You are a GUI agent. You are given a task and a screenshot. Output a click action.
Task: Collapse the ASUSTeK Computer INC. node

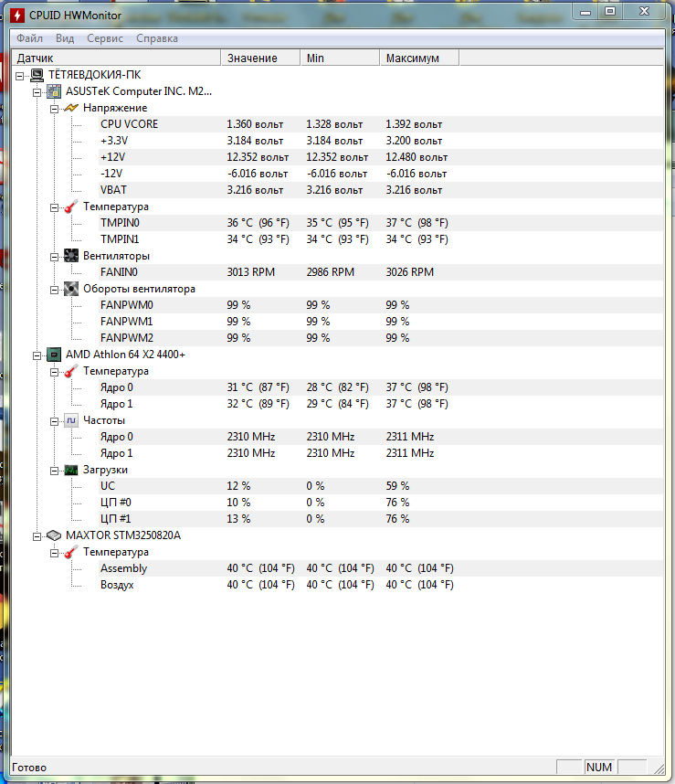pos(37,92)
